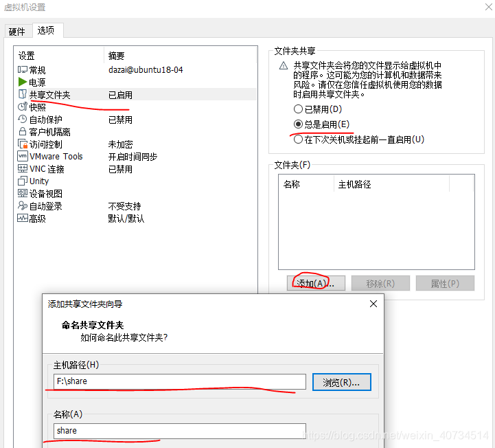Select the Unity row label
The height and width of the screenshot is (448, 495).
pos(39,181)
